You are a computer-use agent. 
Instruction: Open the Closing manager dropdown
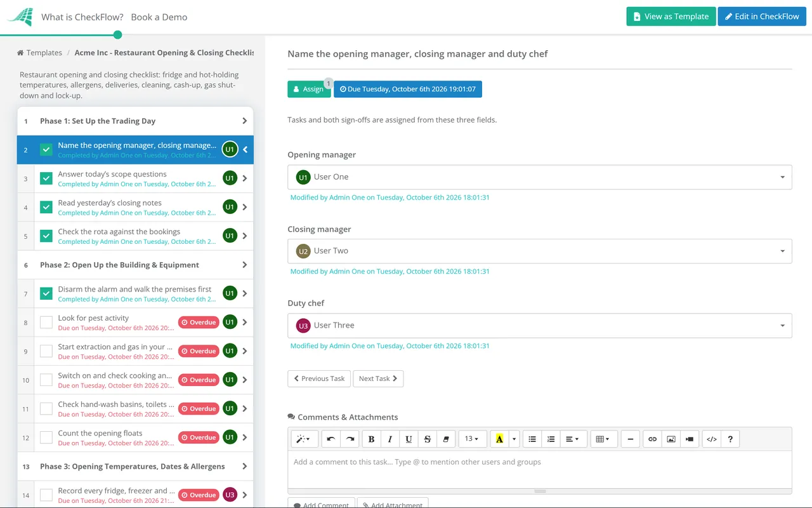coord(540,251)
